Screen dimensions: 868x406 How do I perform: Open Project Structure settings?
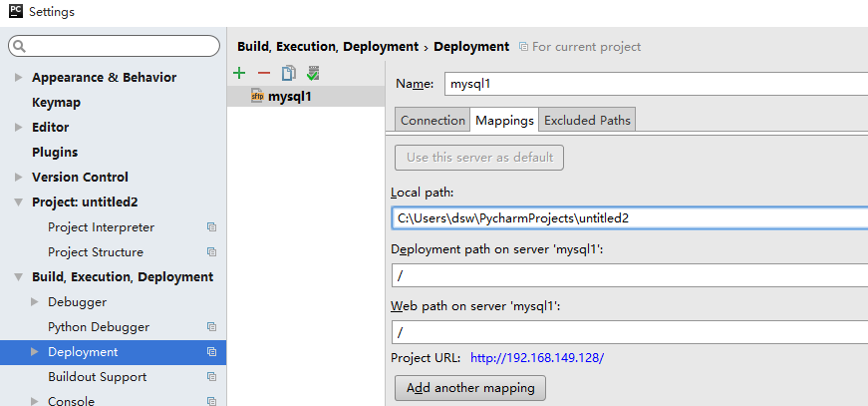96,252
